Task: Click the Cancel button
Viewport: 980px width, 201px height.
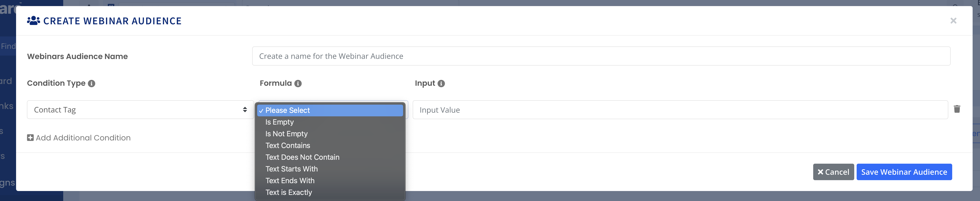Action: click(833, 172)
